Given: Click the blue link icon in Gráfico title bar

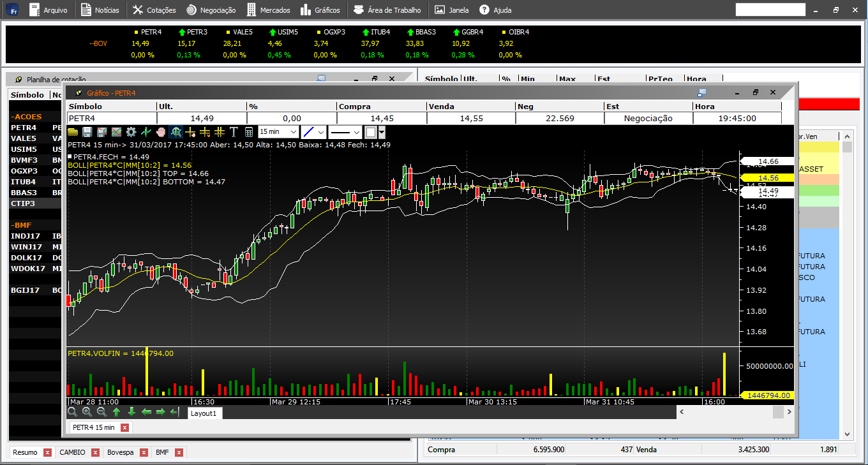Looking at the screenshot, I should [x=702, y=92].
